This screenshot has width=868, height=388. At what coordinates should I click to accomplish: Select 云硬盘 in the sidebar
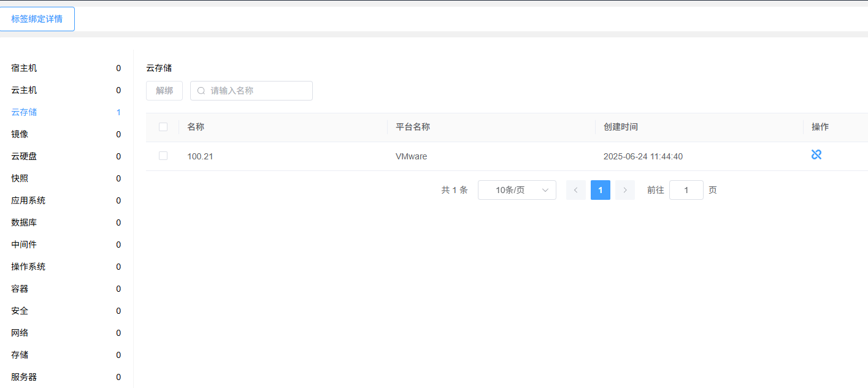click(66, 156)
